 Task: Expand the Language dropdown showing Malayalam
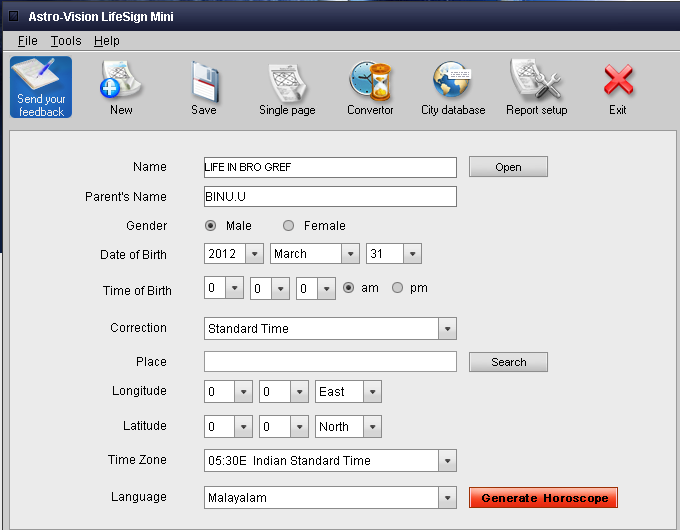pyautogui.click(x=447, y=497)
